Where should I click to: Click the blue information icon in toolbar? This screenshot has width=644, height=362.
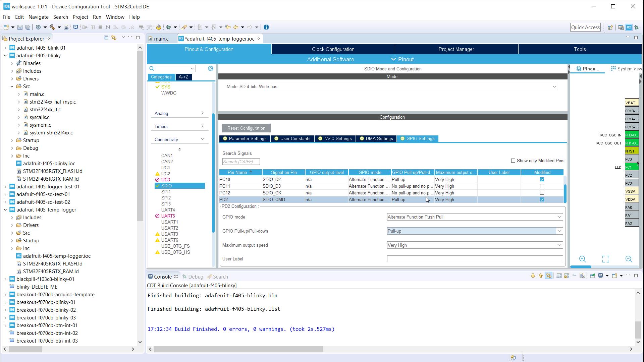click(266, 27)
